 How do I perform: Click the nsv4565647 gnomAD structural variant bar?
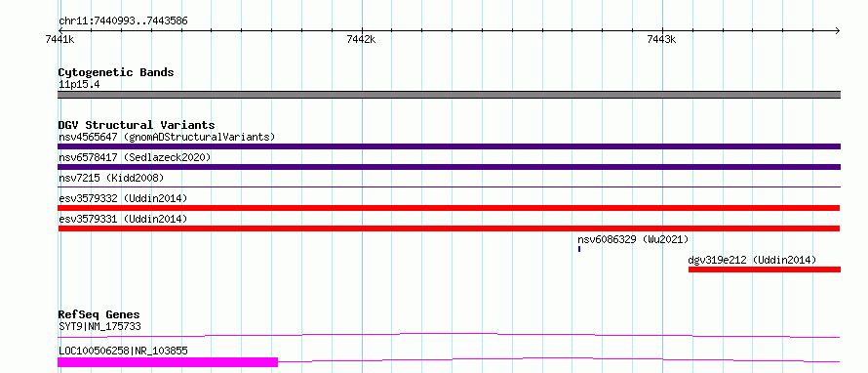click(449, 146)
